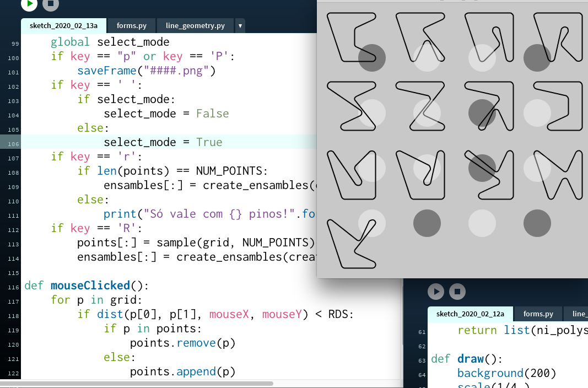Switch to the sketch_2020_02_13a tab
This screenshot has width=588, height=388.
(x=63, y=25)
